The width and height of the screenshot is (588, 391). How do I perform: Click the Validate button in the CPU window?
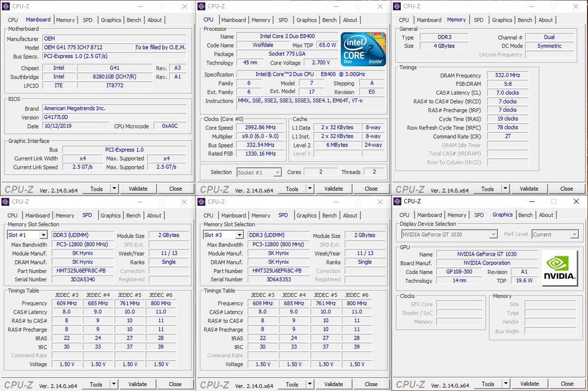click(333, 188)
